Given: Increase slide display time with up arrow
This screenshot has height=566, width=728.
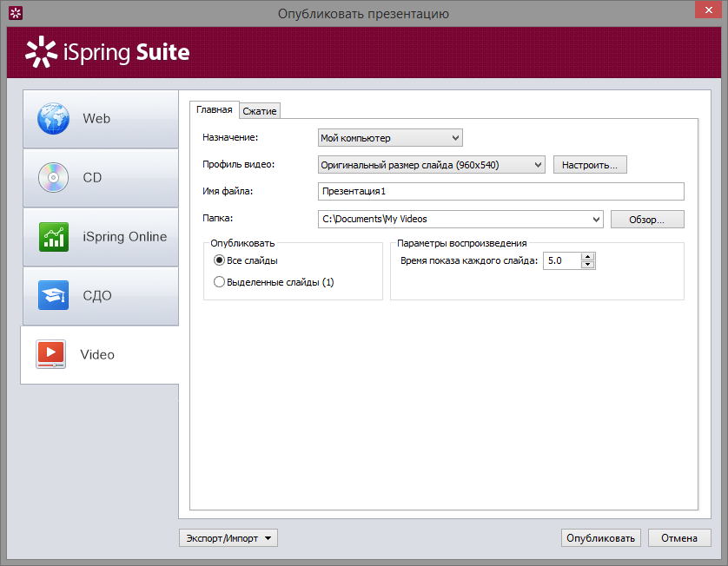Looking at the screenshot, I should pyautogui.click(x=588, y=257).
